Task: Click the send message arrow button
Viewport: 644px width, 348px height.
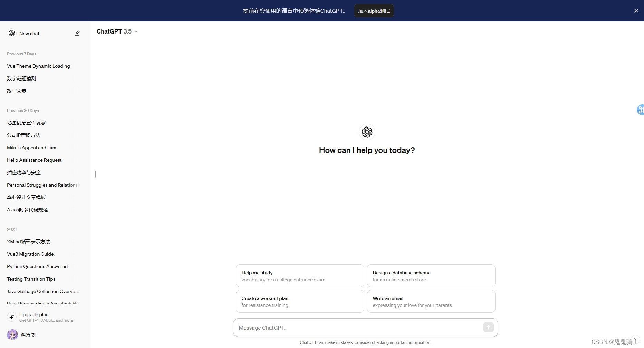Action: coord(488,327)
